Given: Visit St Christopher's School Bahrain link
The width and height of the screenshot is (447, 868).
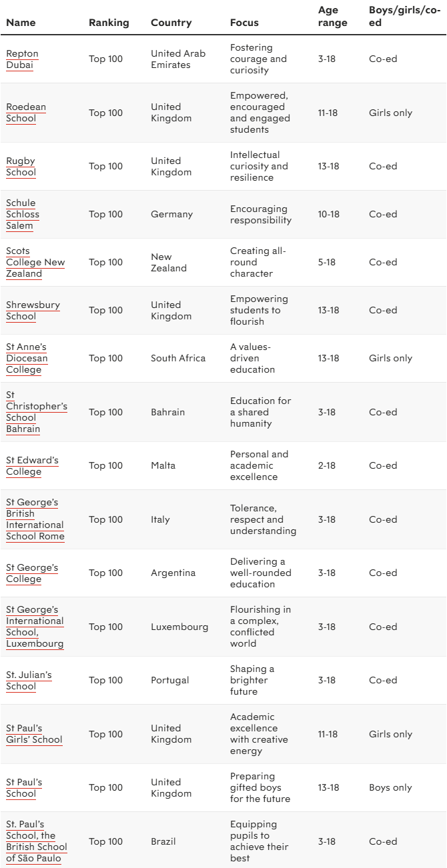Looking at the screenshot, I should [36, 412].
